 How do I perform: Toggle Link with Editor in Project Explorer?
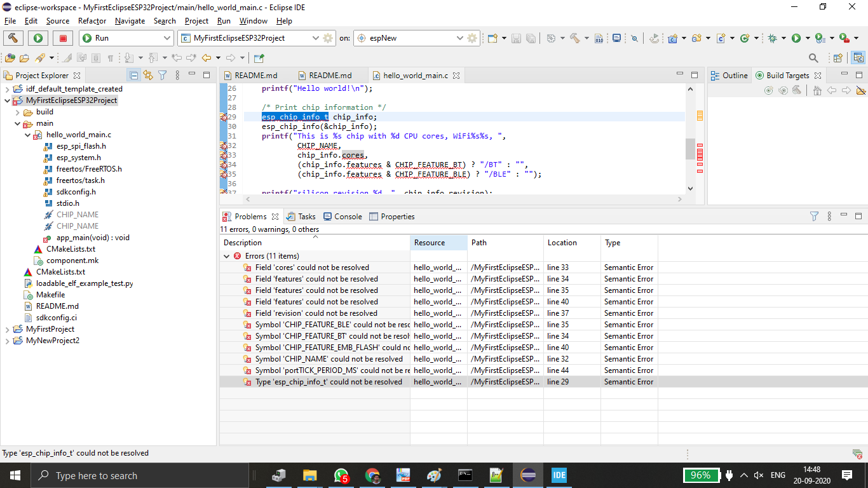pos(148,75)
